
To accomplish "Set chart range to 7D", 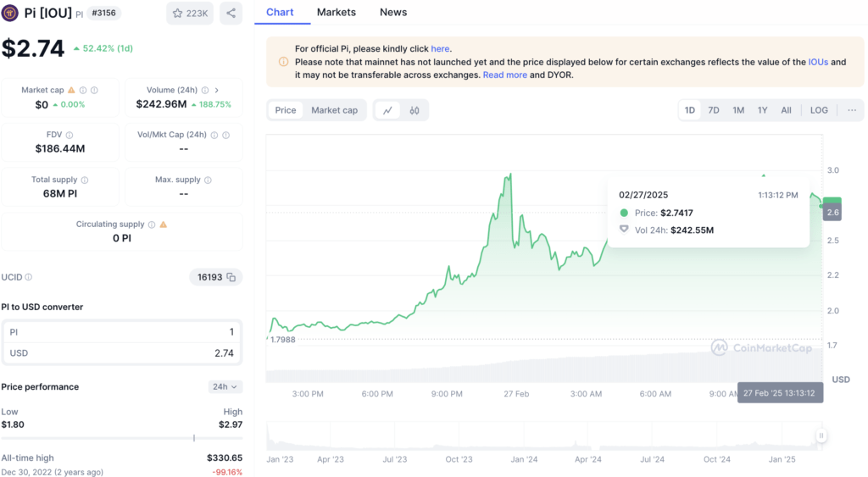I will coord(714,110).
